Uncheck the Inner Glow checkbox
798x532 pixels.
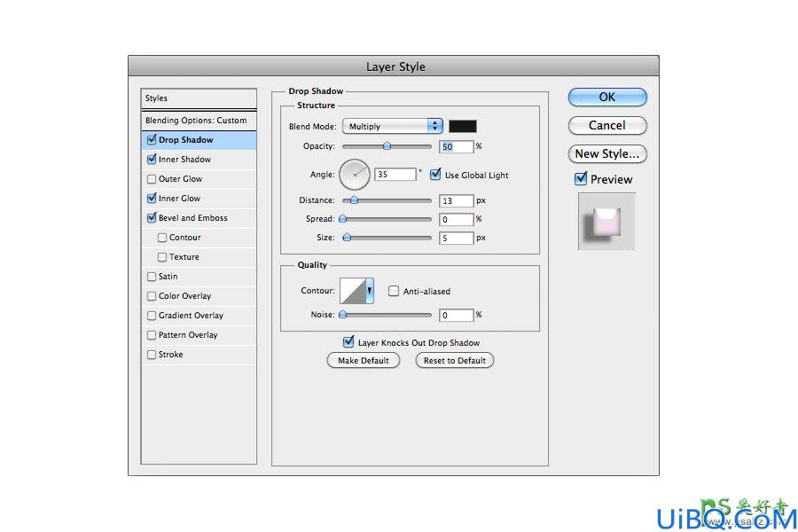(x=152, y=198)
